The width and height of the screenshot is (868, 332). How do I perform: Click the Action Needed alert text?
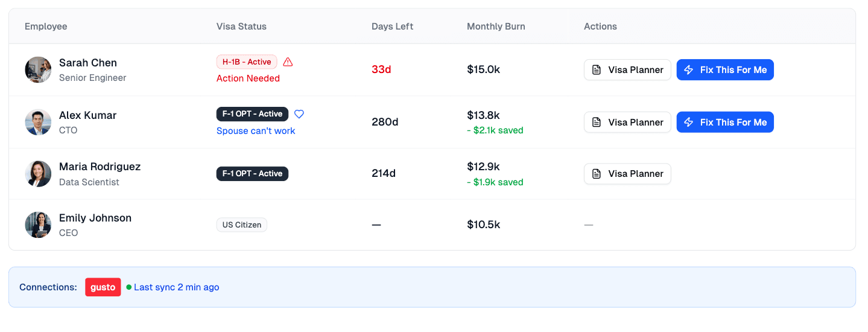[x=248, y=78]
